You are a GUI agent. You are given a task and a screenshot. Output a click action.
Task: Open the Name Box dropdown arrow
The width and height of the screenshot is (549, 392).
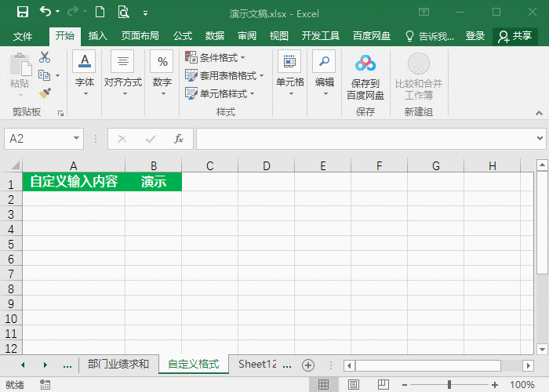click(76, 139)
